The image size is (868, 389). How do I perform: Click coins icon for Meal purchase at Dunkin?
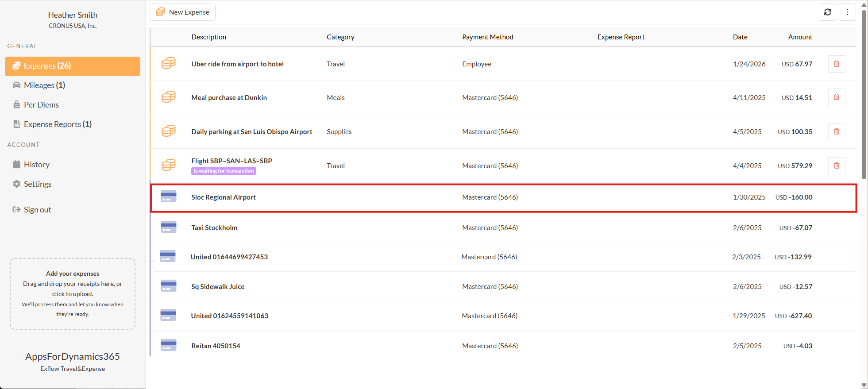(169, 97)
